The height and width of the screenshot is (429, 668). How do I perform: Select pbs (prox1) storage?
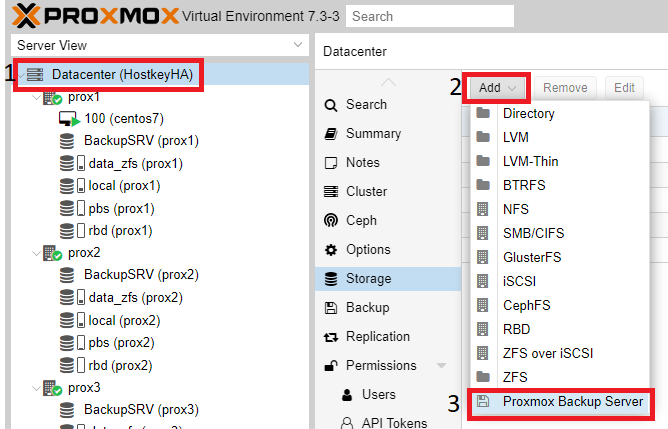(121, 209)
